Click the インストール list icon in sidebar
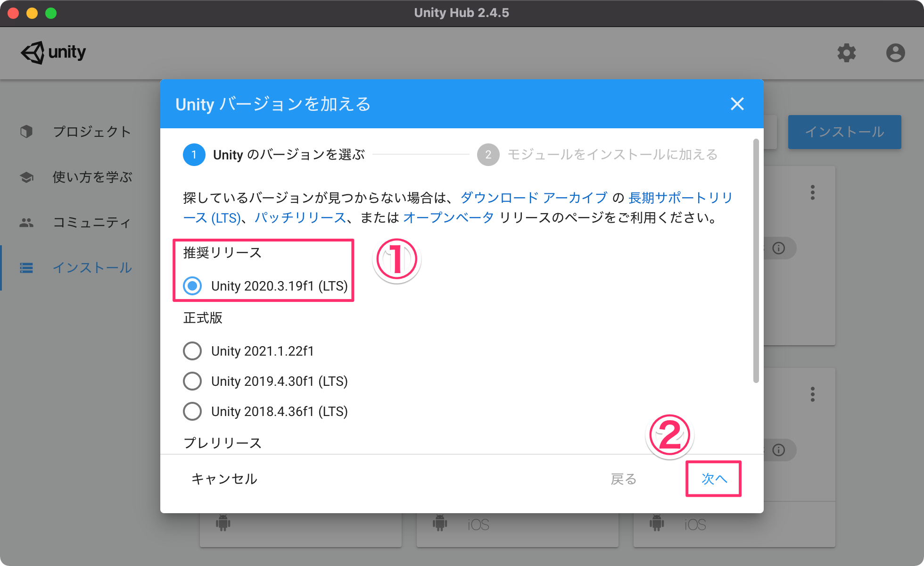Image resolution: width=924 pixels, height=566 pixels. pos(26,268)
